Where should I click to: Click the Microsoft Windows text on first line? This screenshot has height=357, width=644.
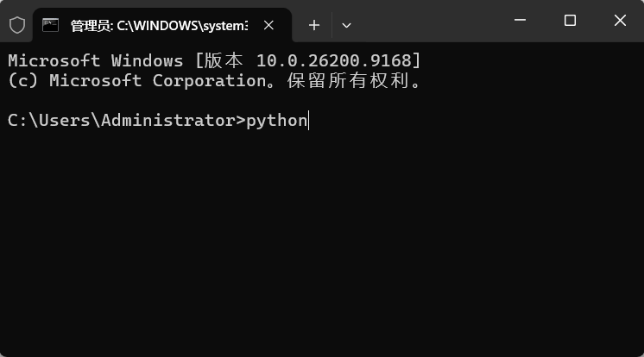coord(95,60)
